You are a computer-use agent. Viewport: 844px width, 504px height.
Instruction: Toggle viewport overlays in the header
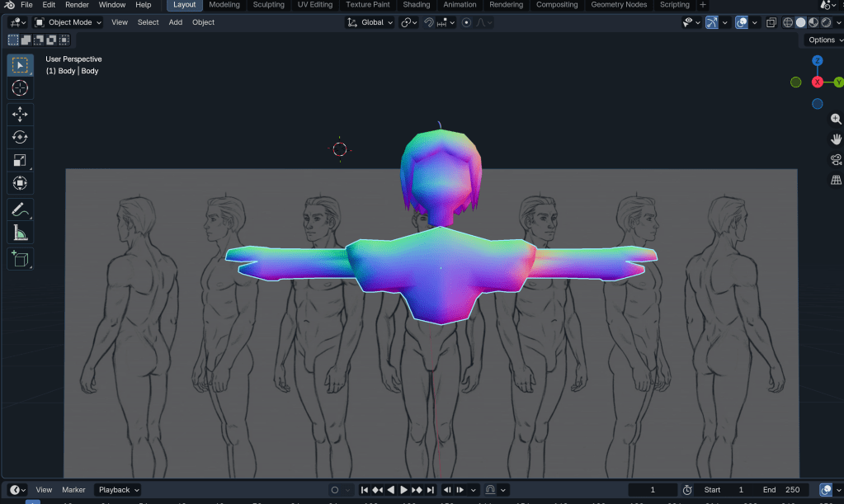pyautogui.click(x=741, y=22)
